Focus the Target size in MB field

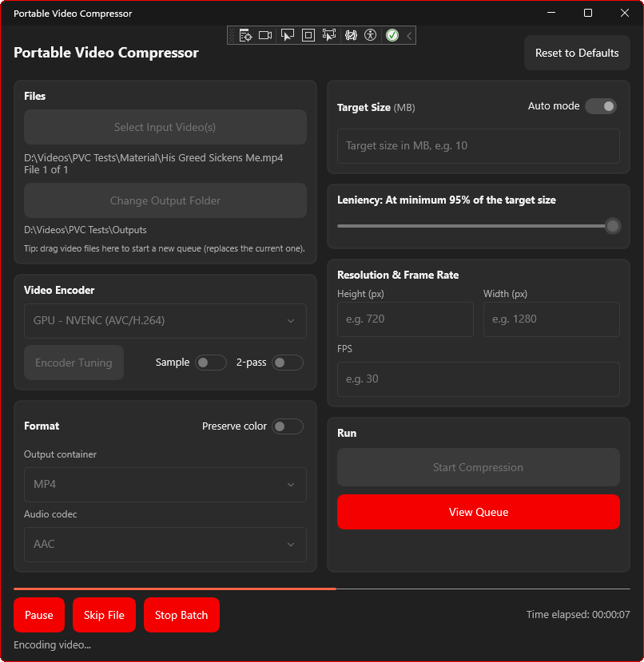479,146
